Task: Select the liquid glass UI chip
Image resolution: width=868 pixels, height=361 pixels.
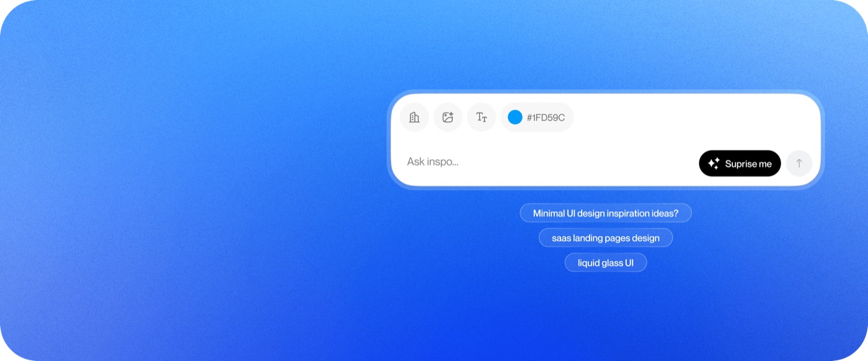Action: (x=606, y=263)
